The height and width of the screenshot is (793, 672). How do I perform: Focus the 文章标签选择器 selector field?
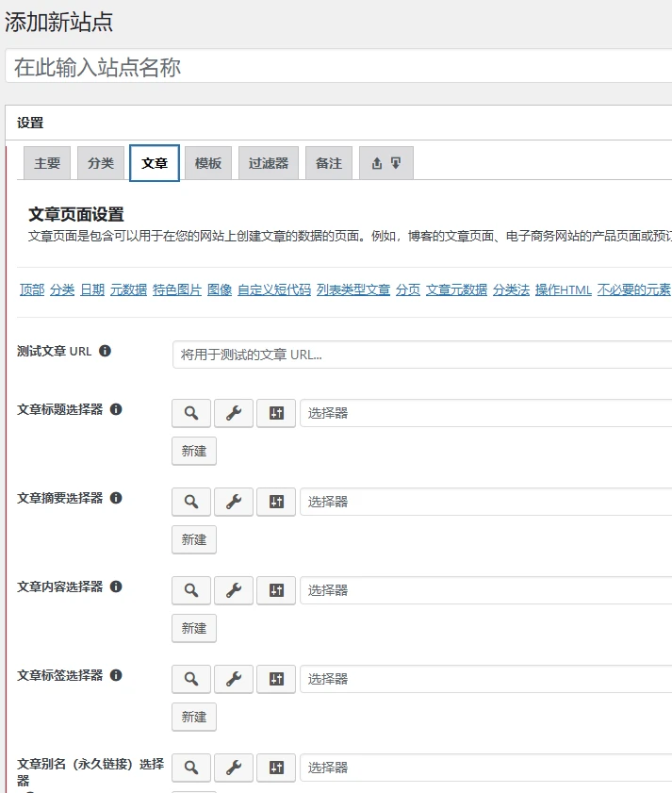486,679
